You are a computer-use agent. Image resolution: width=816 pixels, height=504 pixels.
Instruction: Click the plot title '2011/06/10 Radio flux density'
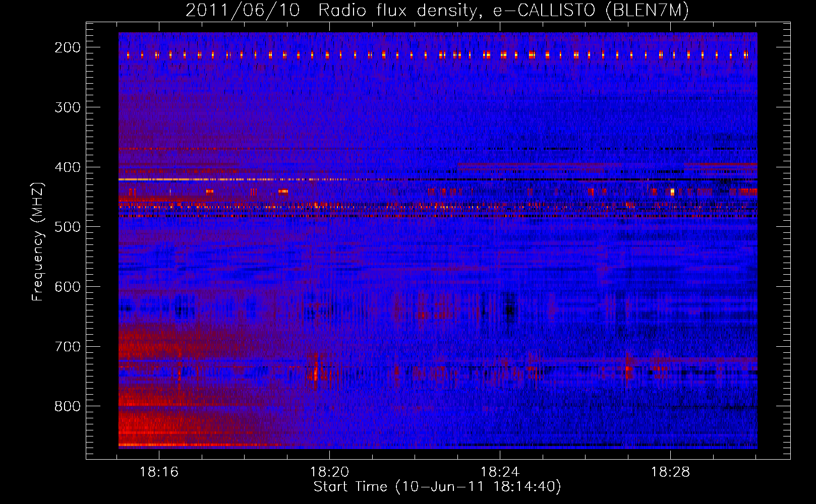(437, 10)
